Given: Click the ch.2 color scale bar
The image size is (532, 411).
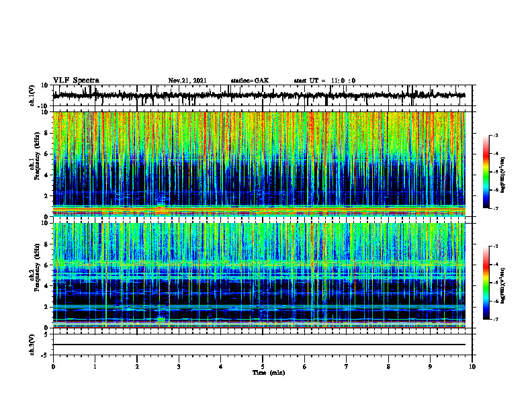Looking at the screenshot, I should pos(486,283).
